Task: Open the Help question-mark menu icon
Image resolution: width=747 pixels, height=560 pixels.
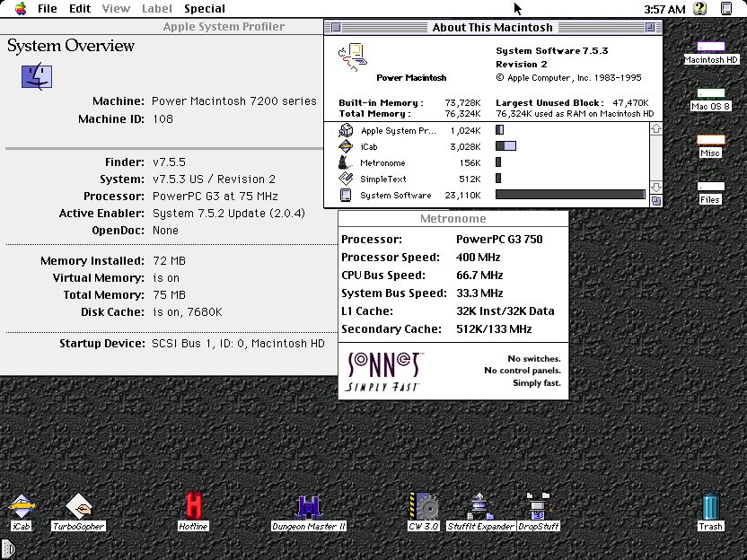Action: [699, 9]
